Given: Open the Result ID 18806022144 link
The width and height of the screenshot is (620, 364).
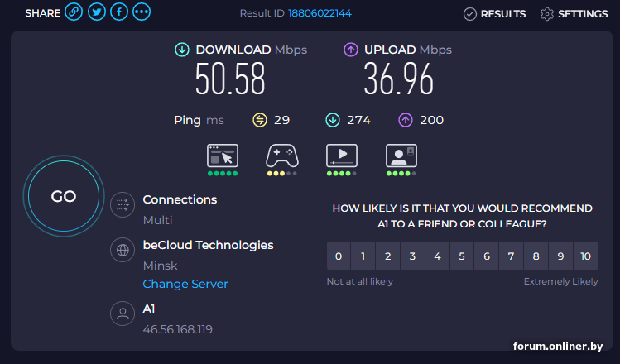Looking at the screenshot, I should click(x=319, y=13).
